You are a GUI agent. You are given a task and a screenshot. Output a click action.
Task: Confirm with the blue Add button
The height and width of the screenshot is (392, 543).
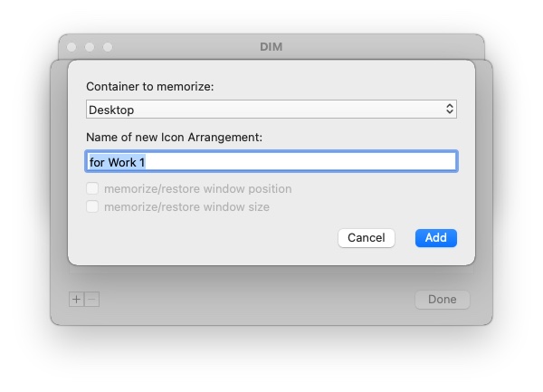tap(436, 238)
